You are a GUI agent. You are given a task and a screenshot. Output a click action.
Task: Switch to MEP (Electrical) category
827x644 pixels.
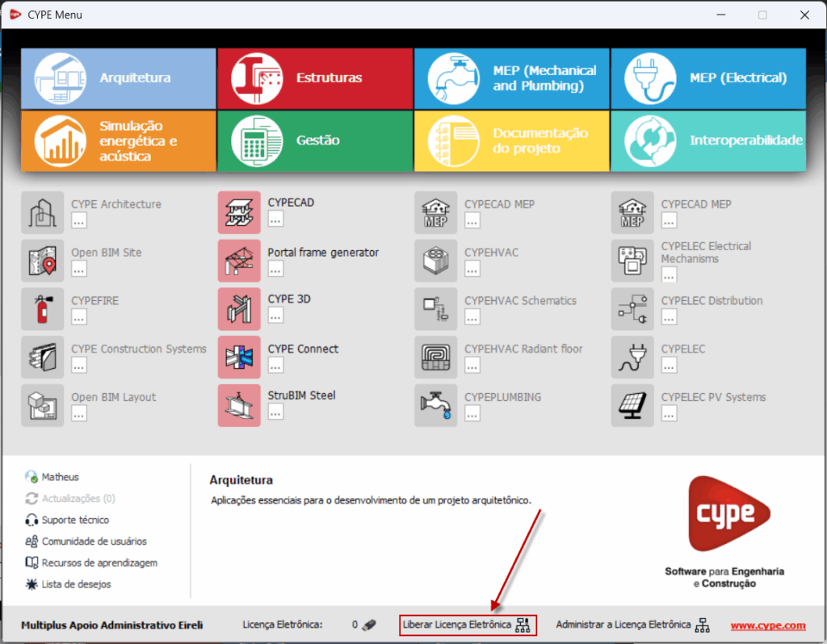point(708,78)
